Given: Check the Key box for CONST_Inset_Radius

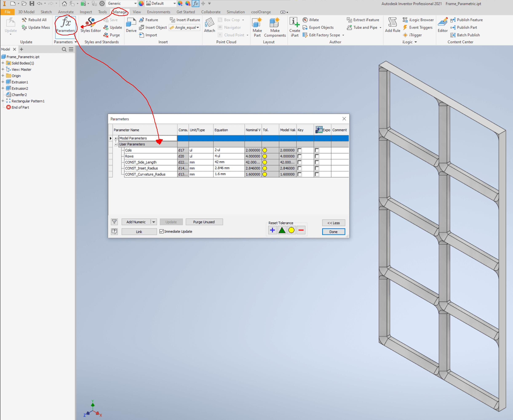Looking at the screenshot, I should 299,168.
